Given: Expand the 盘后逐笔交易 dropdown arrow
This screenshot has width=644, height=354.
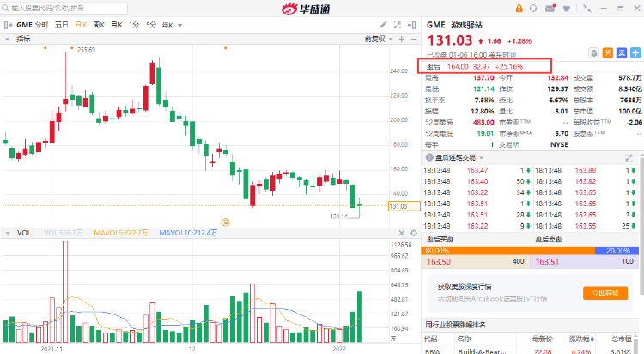Looking at the screenshot, I should [x=482, y=158].
